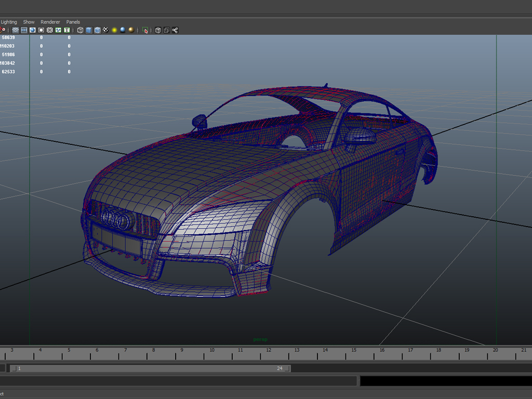The image size is (532, 399).
Task: Activate the isolate select icon
Action: (x=145, y=30)
